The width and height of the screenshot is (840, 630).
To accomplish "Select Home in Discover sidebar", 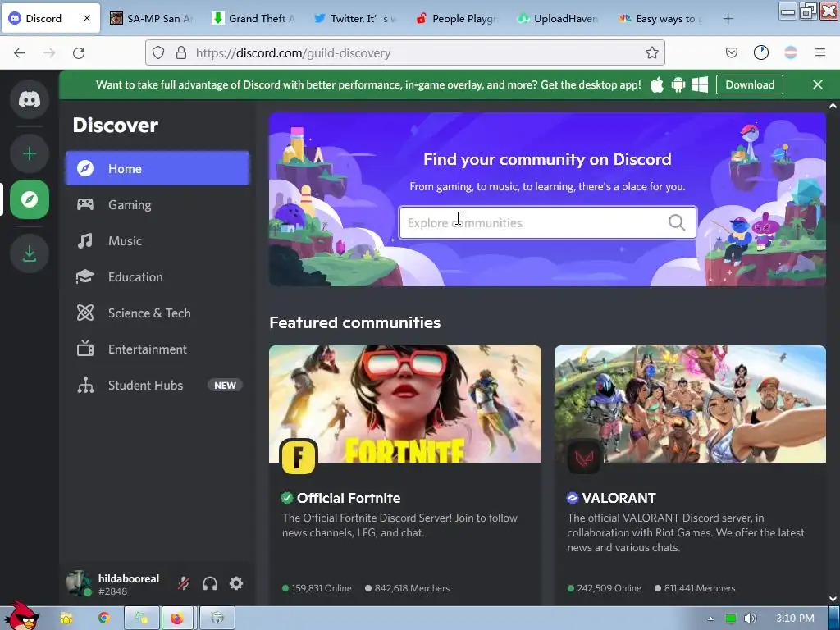I will coord(157,168).
